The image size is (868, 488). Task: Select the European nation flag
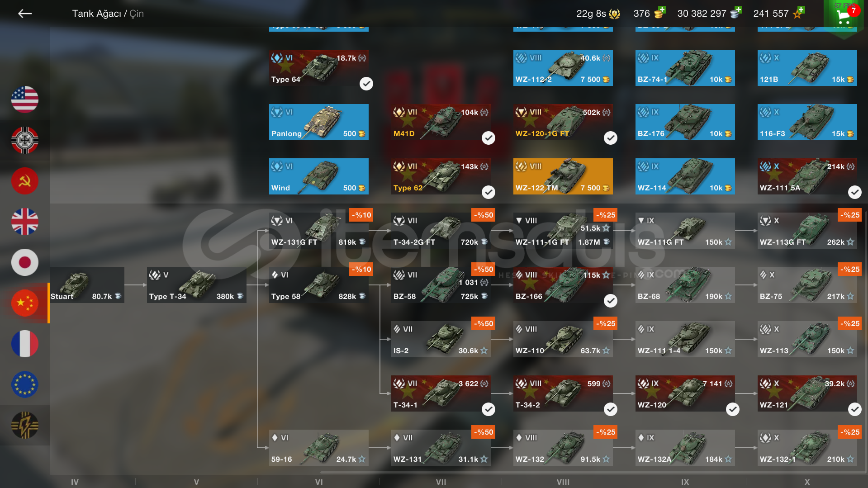[x=25, y=384]
